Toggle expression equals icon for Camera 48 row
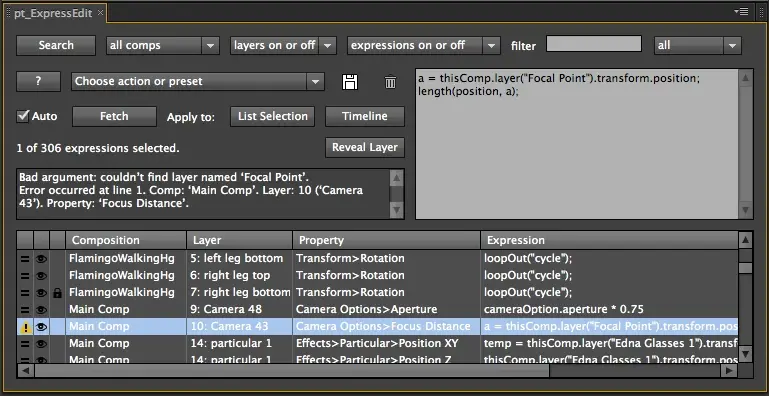 coord(25,310)
